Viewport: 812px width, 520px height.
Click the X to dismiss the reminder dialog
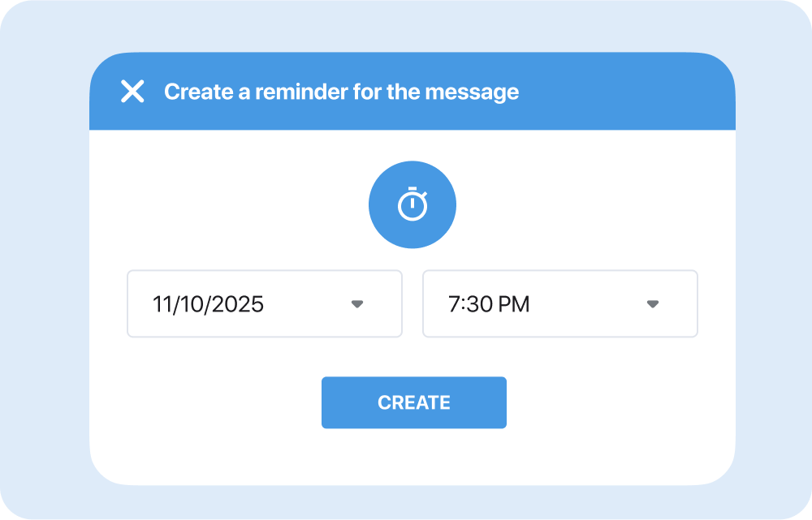click(133, 92)
